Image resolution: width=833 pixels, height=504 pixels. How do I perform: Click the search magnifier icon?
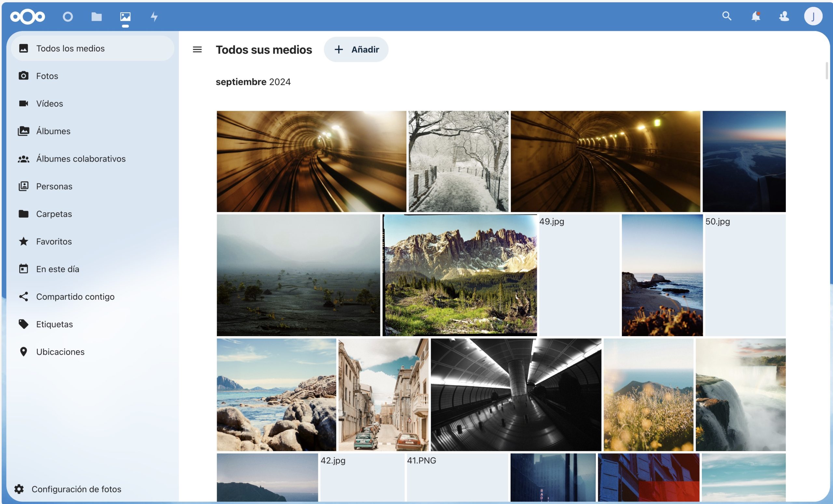(x=727, y=16)
